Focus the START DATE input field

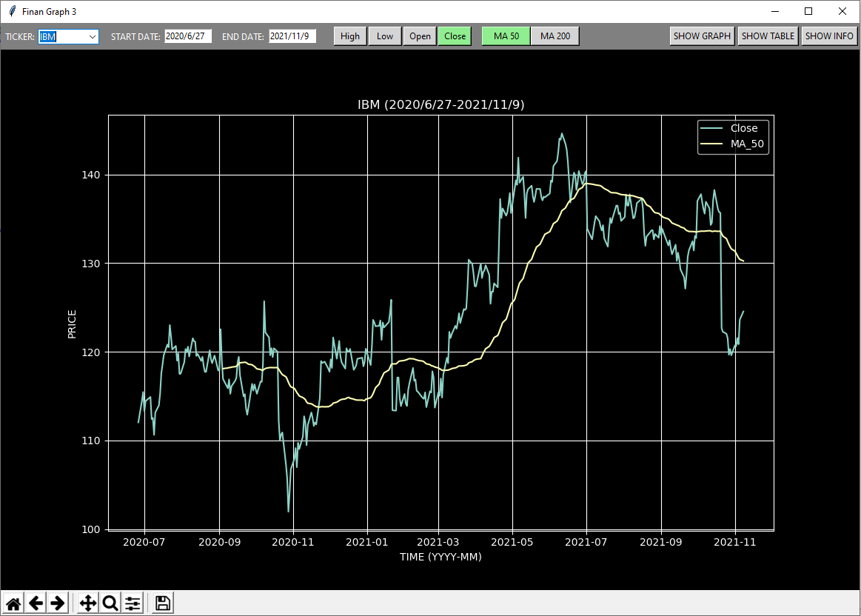tap(188, 36)
